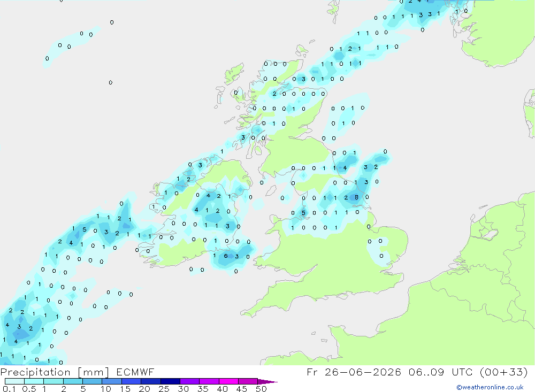
Task: Click the legend label "0.1"
Action: (x=9, y=389)
